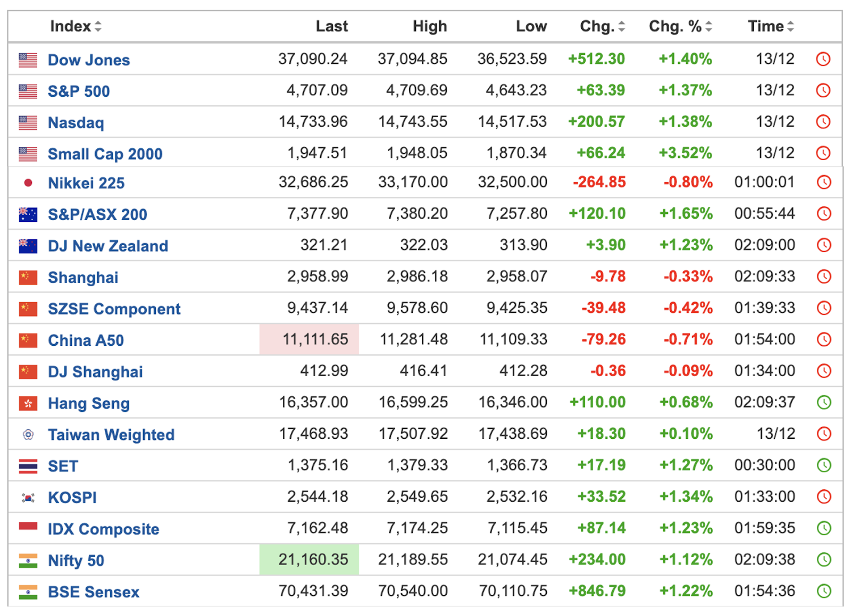Open the Small Cap 2000 link
851x616 pixels.
click(105, 154)
